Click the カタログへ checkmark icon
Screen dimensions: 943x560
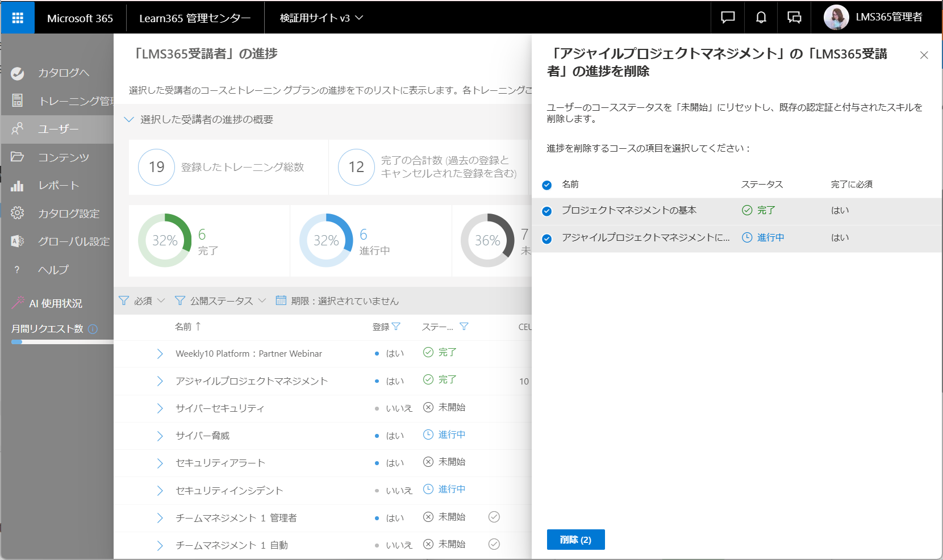tap(18, 73)
